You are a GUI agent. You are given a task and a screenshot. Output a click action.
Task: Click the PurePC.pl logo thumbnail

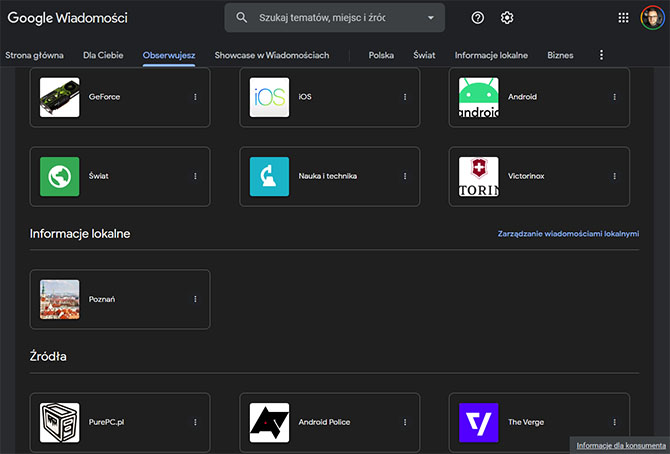coord(59,422)
